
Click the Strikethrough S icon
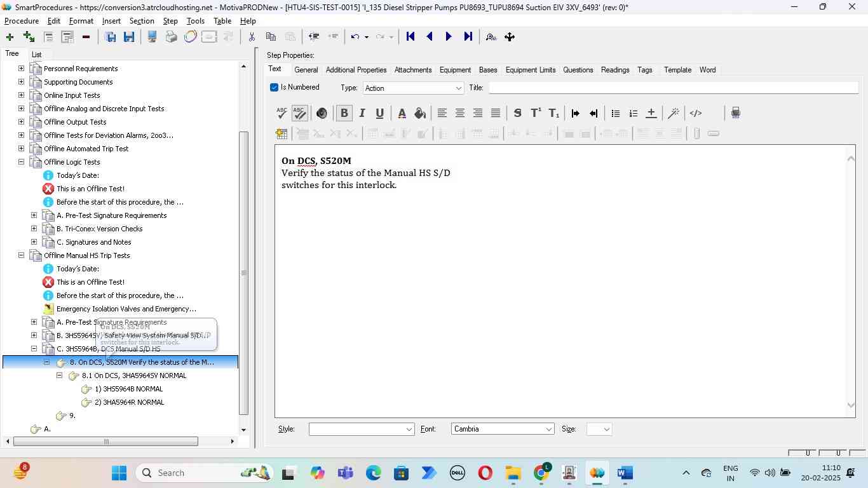point(517,113)
